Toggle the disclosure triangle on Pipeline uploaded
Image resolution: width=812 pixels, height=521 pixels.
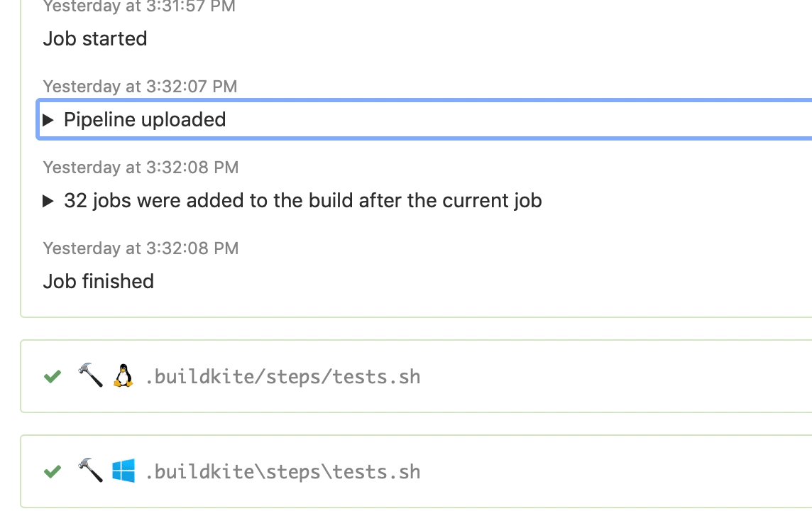(49, 119)
